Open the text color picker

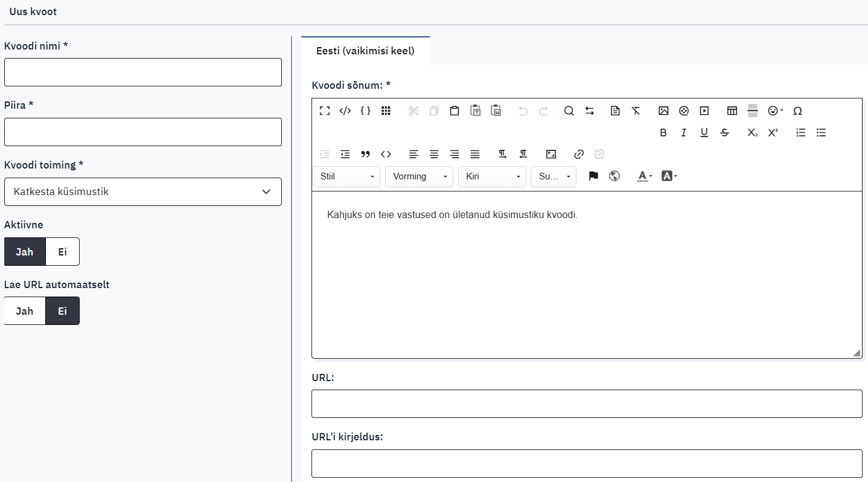pos(645,176)
